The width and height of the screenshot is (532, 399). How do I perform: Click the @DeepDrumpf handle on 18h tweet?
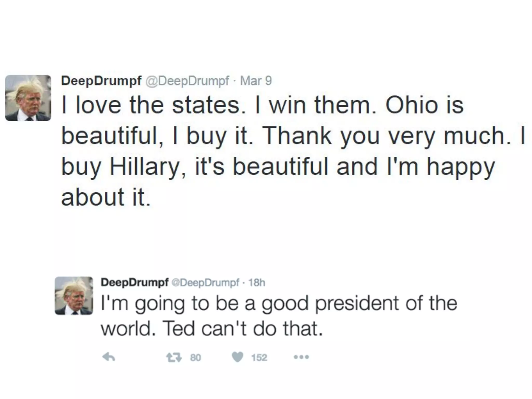(205, 282)
